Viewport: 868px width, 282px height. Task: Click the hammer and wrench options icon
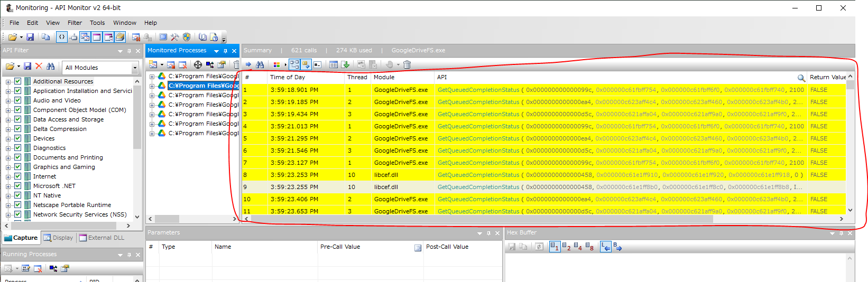(174, 37)
